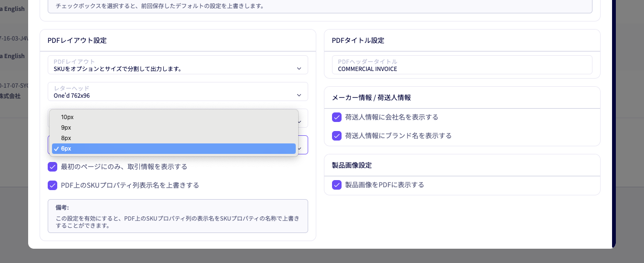Toggle PDF上のSKUプロパティ列表示名を上書きする checkbox

(52, 185)
